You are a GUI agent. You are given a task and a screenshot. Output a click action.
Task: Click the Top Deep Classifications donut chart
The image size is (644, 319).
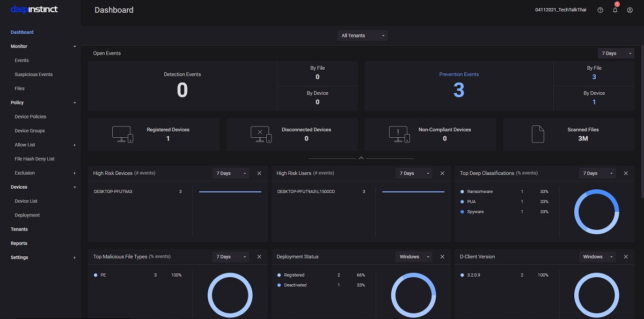(597, 212)
